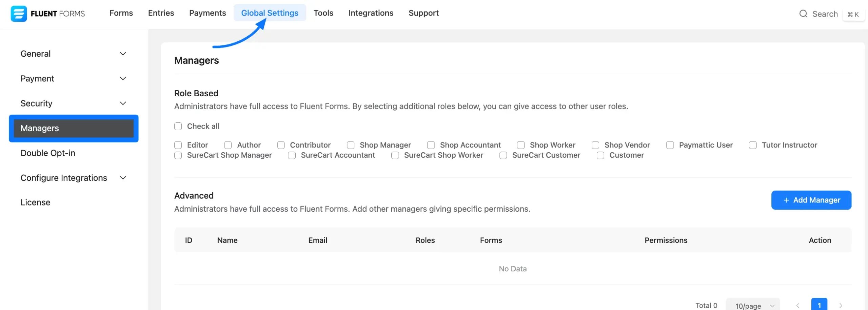Expand the Payment settings chevron
Image resolution: width=868 pixels, height=310 pixels.
[x=123, y=78]
